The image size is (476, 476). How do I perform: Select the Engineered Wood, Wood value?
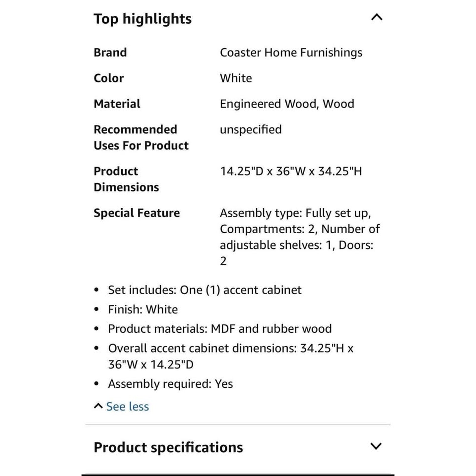(287, 104)
